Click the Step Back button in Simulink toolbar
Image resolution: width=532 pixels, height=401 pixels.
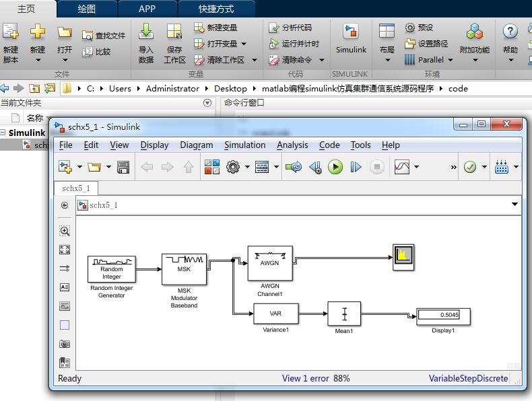click(315, 167)
